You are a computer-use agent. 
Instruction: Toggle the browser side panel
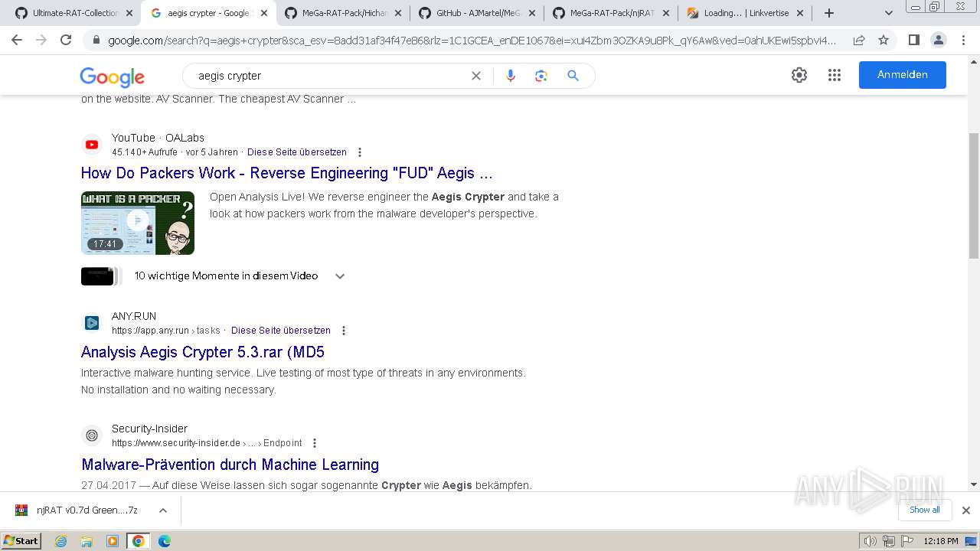pos(913,40)
